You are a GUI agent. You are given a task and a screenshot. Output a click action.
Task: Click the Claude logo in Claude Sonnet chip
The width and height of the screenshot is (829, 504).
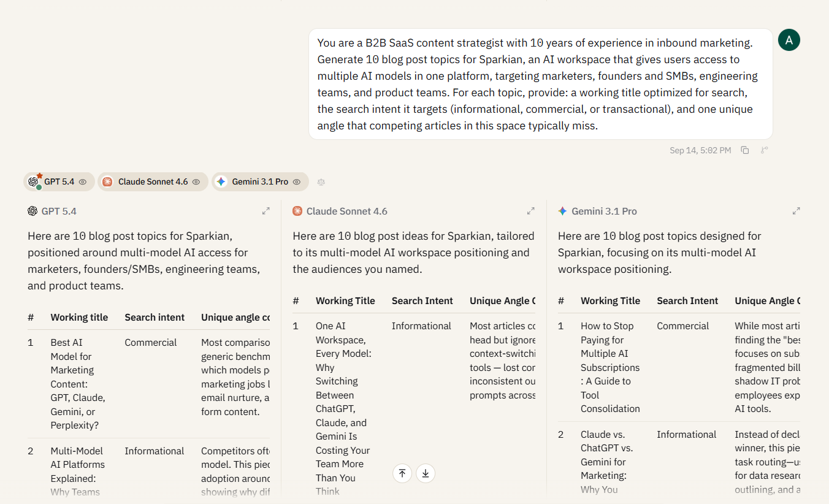point(107,182)
